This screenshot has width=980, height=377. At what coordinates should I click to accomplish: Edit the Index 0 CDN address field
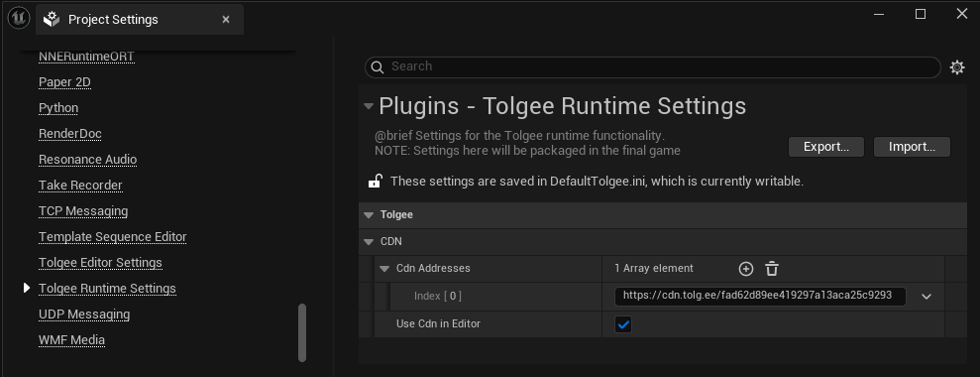[x=760, y=296]
